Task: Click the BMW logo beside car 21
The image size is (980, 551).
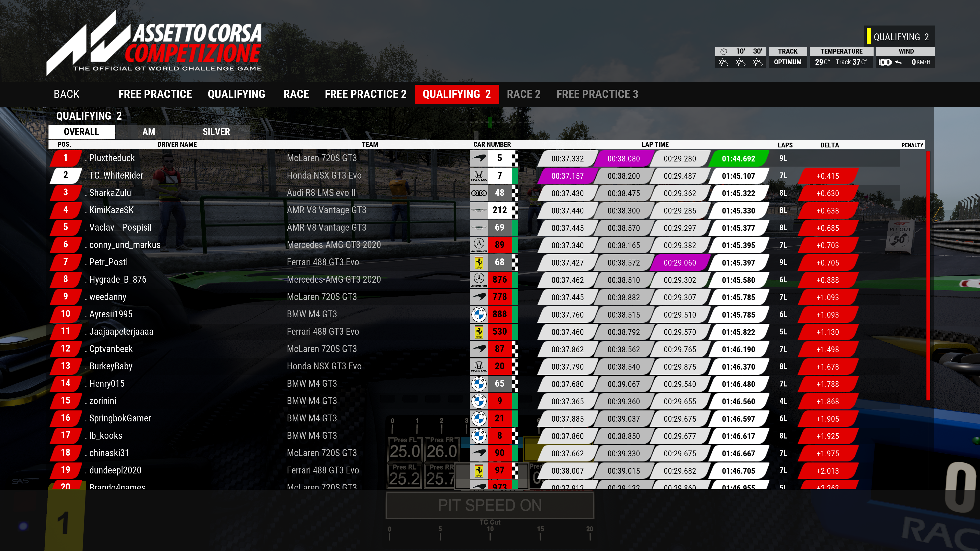Action: point(479,419)
